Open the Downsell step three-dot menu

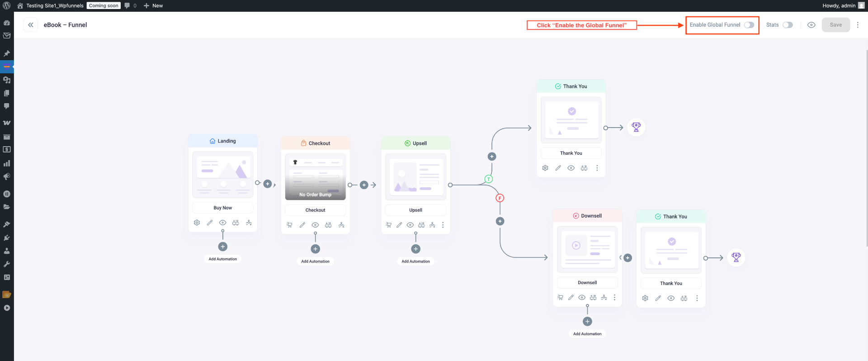click(x=614, y=297)
